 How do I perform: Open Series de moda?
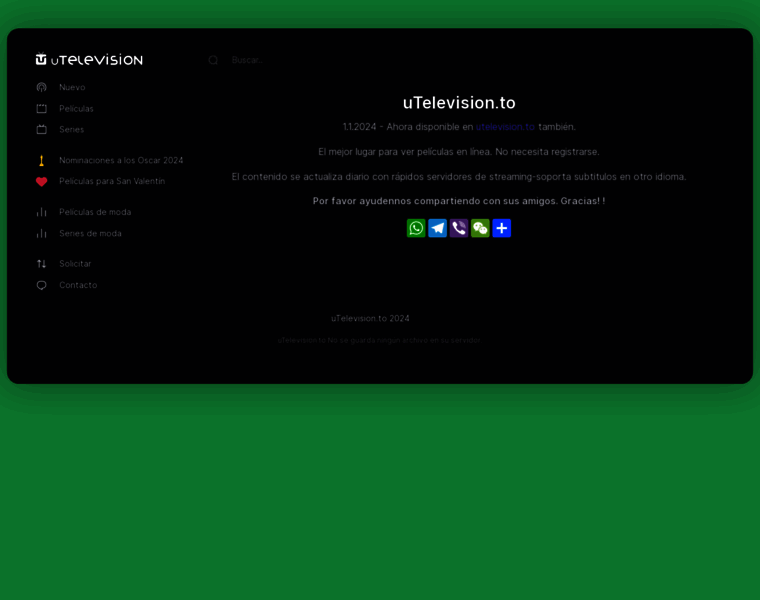click(x=90, y=233)
